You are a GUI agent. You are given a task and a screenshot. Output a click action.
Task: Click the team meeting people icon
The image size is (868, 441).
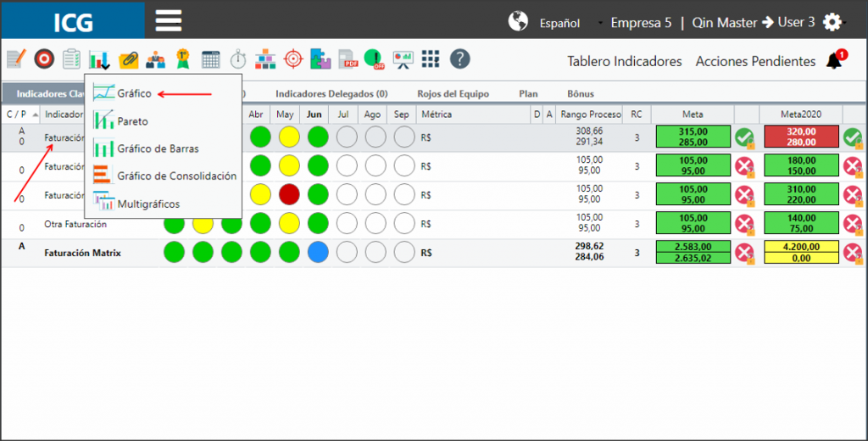[156, 59]
